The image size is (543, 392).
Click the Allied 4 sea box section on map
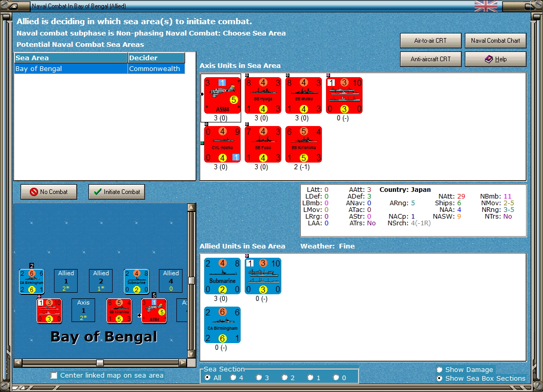[x=171, y=281]
